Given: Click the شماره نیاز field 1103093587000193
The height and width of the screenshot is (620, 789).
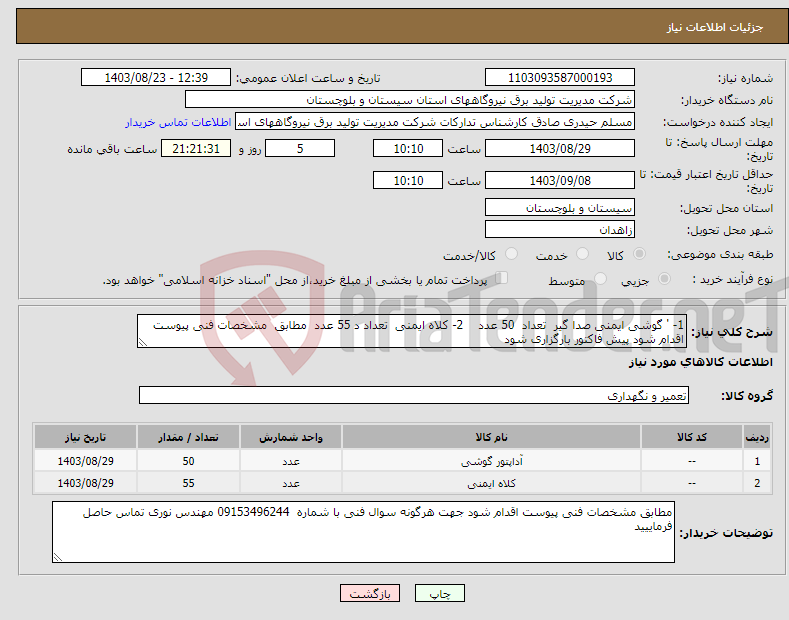Looking at the screenshot, I should tap(560, 78).
